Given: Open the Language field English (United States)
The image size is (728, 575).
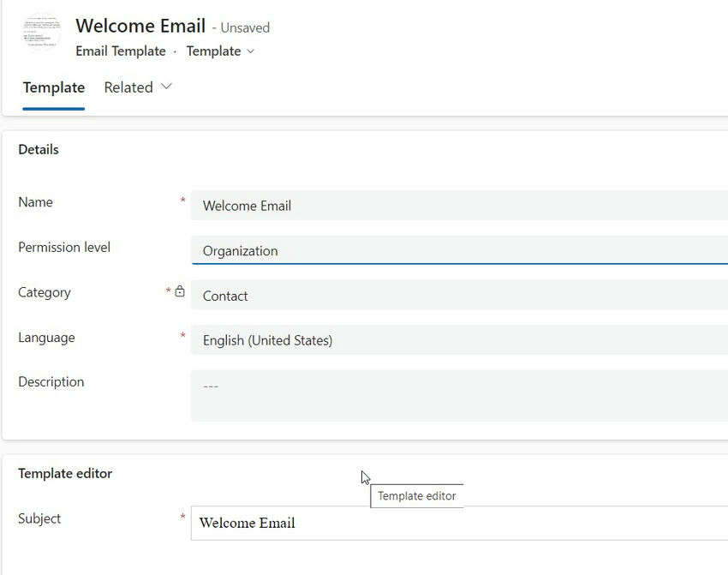Looking at the screenshot, I should [x=459, y=340].
